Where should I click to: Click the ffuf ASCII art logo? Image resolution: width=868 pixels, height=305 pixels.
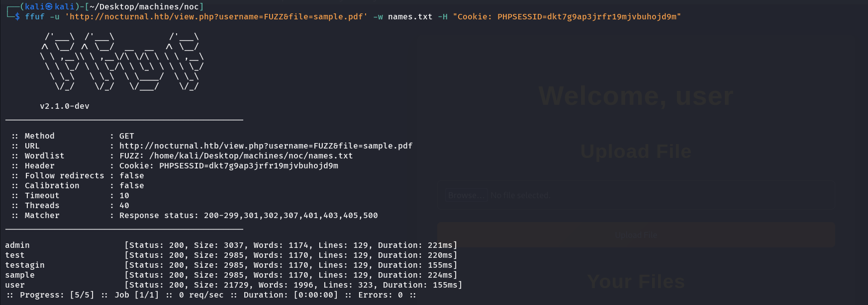(122, 62)
